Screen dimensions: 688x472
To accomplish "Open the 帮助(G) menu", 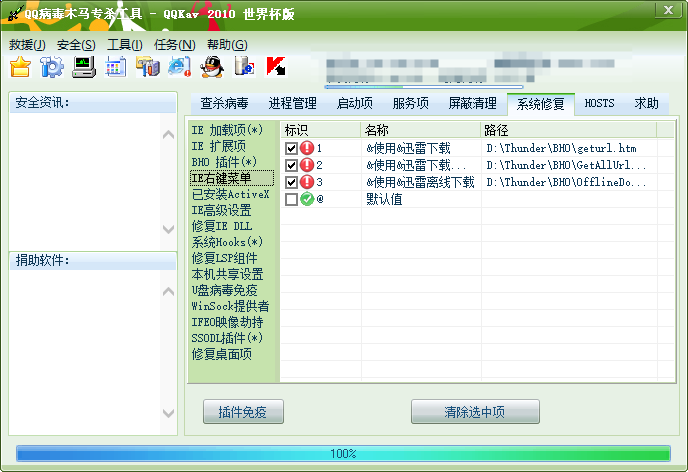I will [x=227, y=44].
